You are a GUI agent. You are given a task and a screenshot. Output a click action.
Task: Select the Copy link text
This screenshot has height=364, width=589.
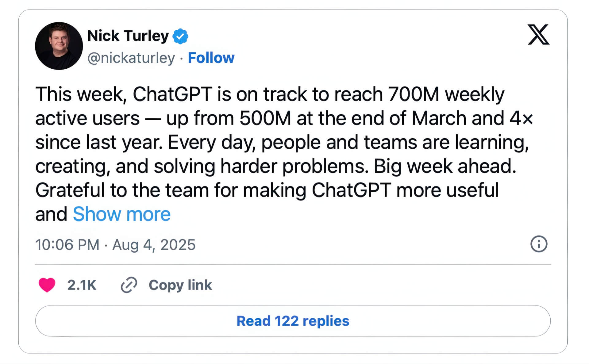click(x=180, y=285)
